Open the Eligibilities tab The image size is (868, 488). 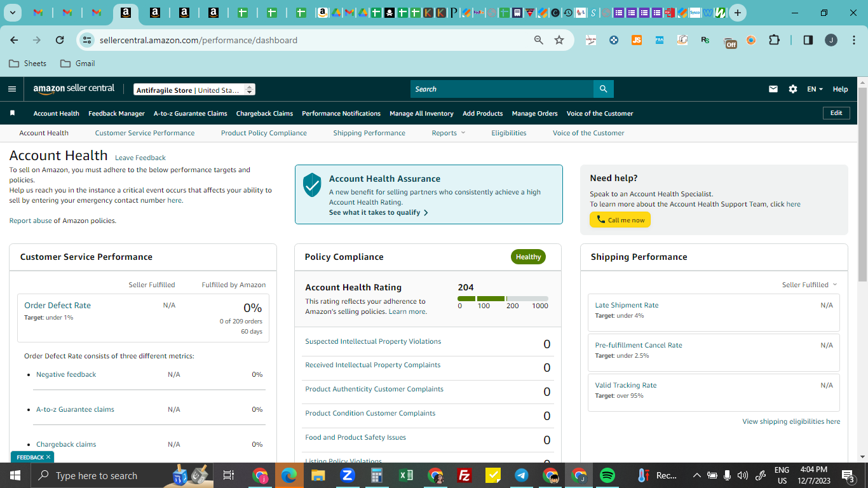509,133
